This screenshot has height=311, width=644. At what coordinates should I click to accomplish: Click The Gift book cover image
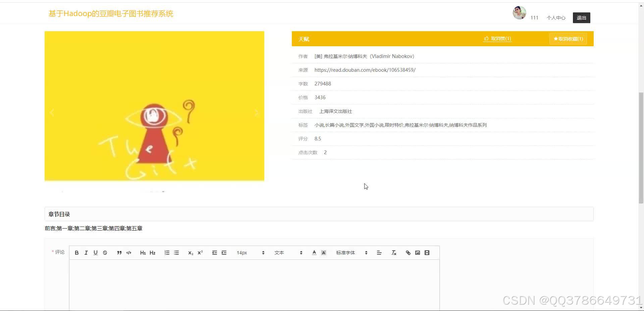(154, 106)
